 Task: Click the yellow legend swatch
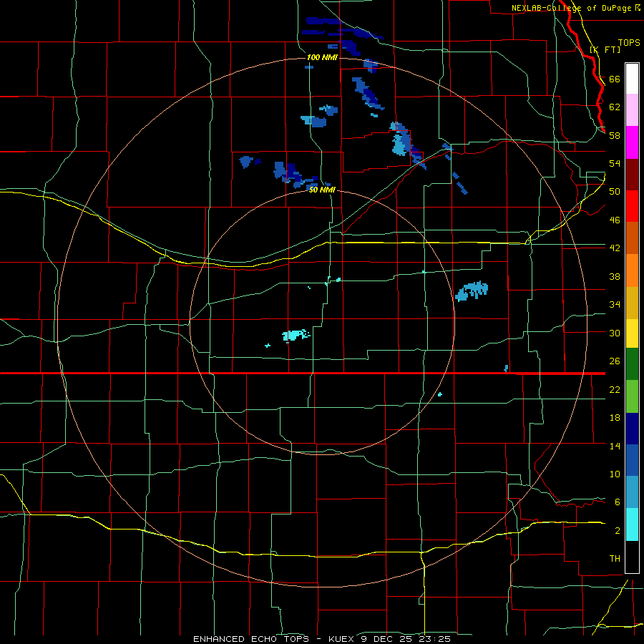pyautogui.click(x=632, y=333)
